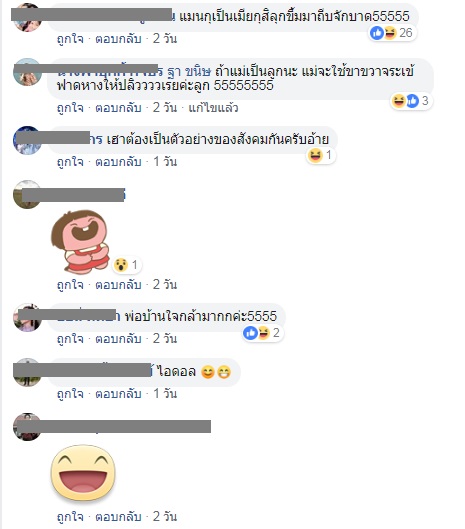The height and width of the screenshot is (529, 465).
Task: Open the tagged name ฐา ขนิษ
Action: (x=189, y=72)
